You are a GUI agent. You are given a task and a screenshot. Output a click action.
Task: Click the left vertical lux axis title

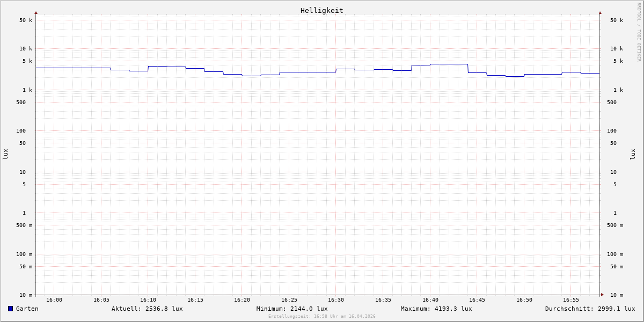(x=5, y=154)
